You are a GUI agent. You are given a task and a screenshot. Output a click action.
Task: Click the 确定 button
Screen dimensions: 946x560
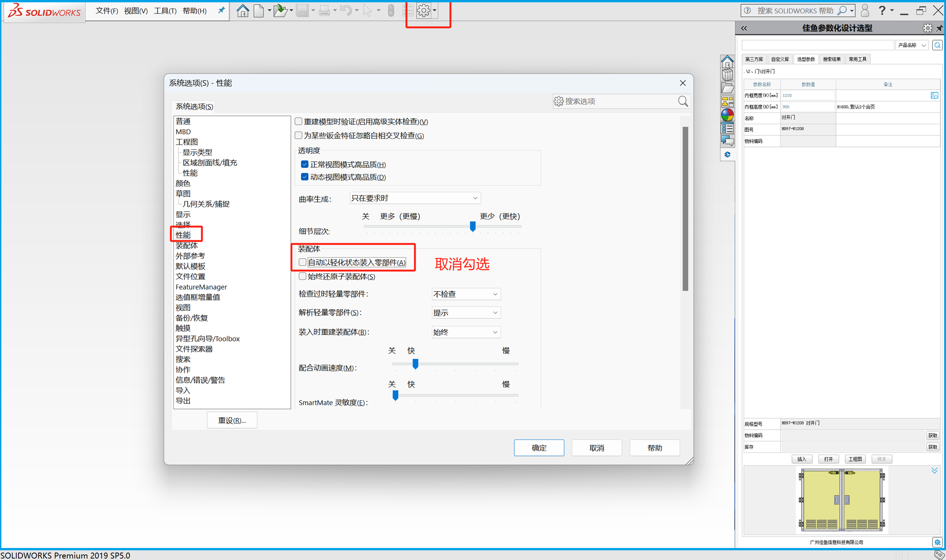[539, 448]
